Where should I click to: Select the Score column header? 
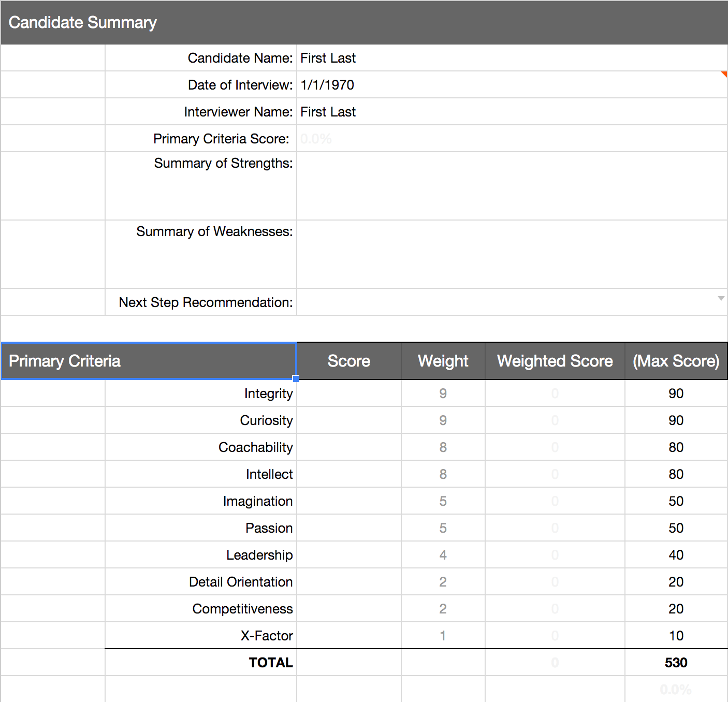(349, 361)
